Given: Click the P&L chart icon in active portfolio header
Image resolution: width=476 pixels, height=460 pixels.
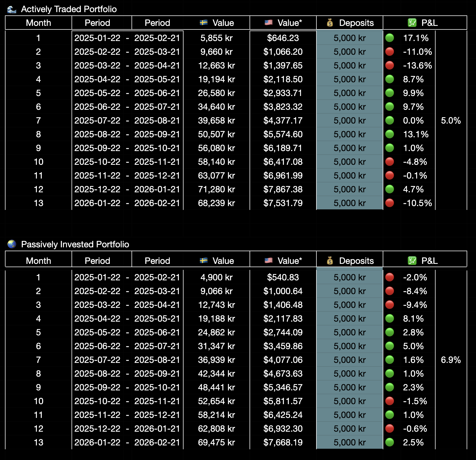Looking at the screenshot, I should (412, 23).
